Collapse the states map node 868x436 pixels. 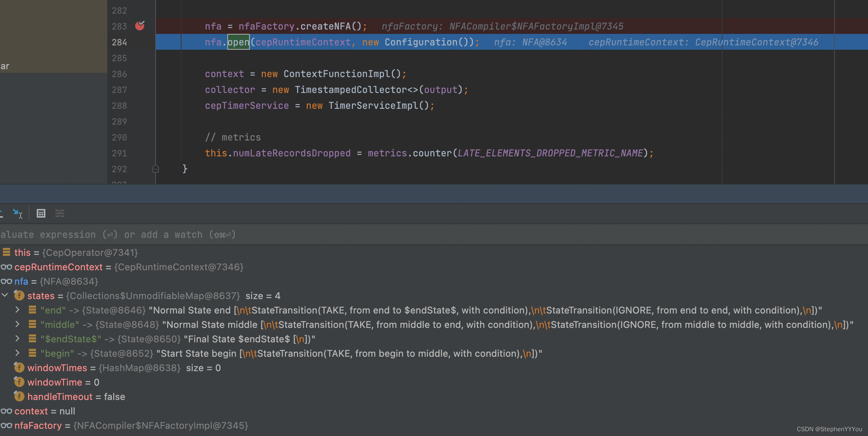tap(5, 295)
